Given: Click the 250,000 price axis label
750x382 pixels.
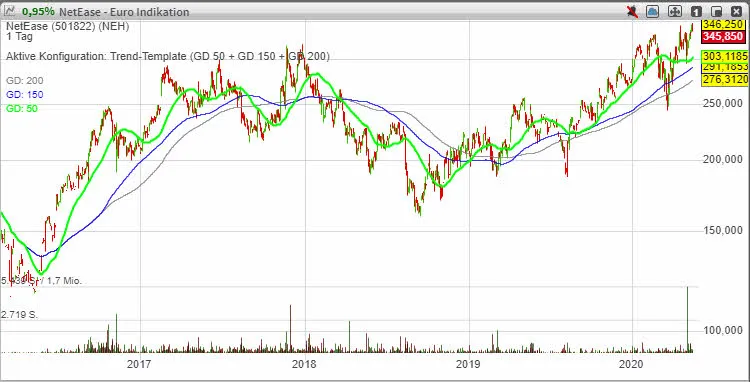Looking at the screenshot, I should (x=722, y=104).
